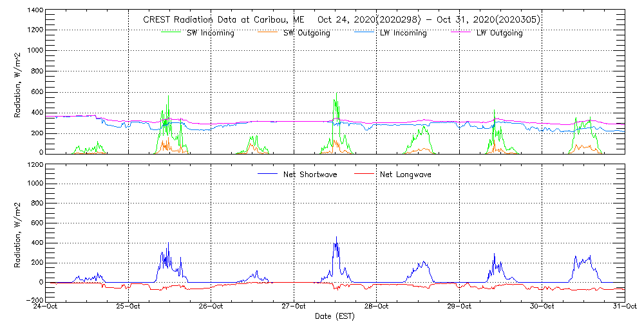Click the Net Longwave legend label
Viewport: 644px width, 322px height.
pos(406,175)
